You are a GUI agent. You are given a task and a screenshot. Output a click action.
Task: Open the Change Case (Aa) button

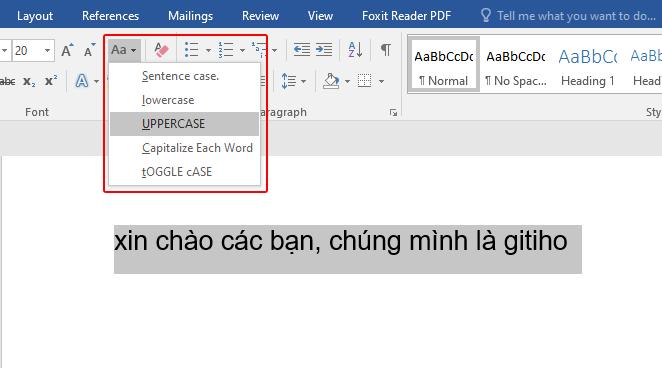pyautogui.click(x=123, y=50)
